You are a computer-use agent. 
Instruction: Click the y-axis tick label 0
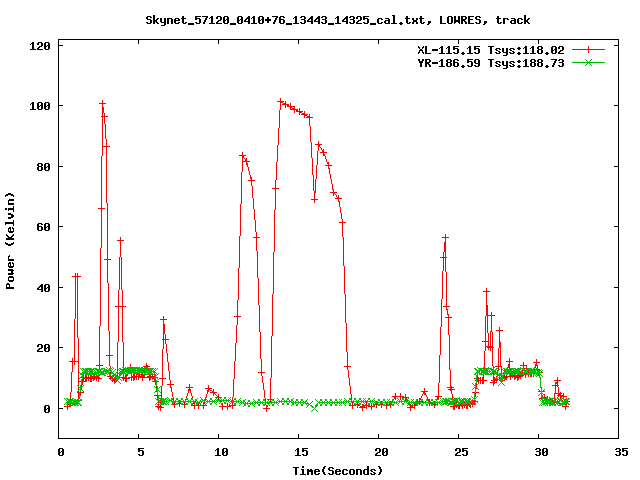(47, 409)
